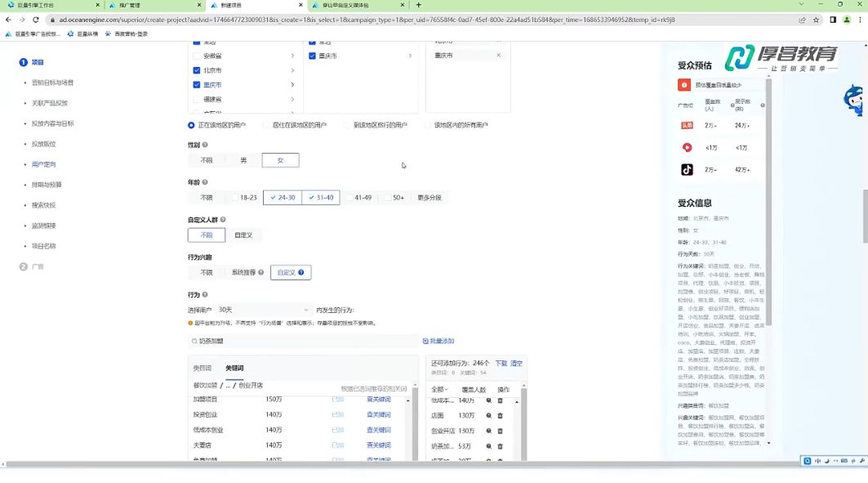This screenshot has height=483, width=868.
Task: Click the red warning icon in audience estimate
Action: click(x=683, y=85)
